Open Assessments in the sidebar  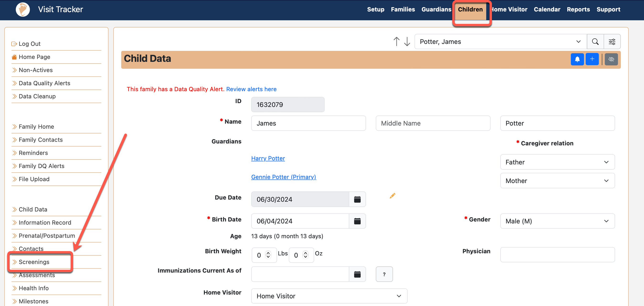tap(37, 275)
